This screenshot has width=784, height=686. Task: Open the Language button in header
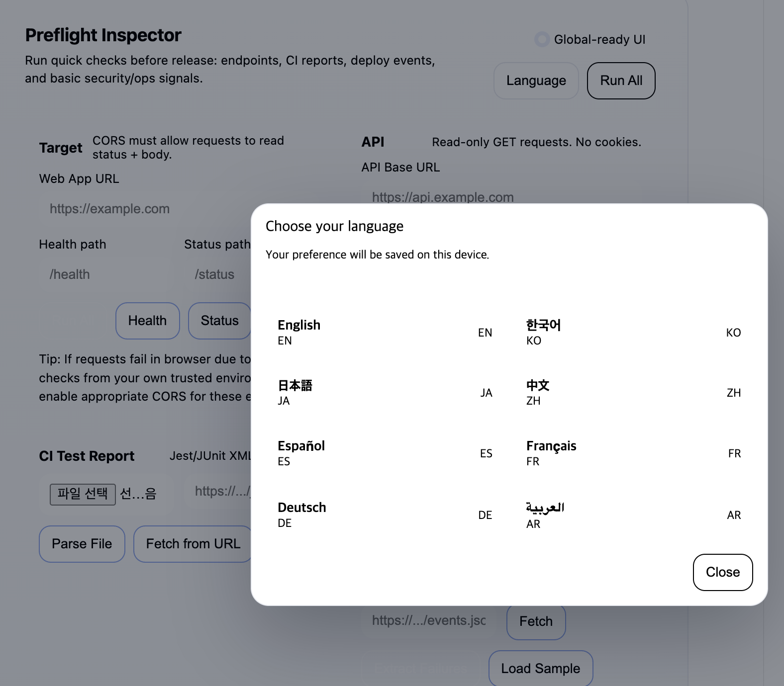pyautogui.click(x=536, y=81)
